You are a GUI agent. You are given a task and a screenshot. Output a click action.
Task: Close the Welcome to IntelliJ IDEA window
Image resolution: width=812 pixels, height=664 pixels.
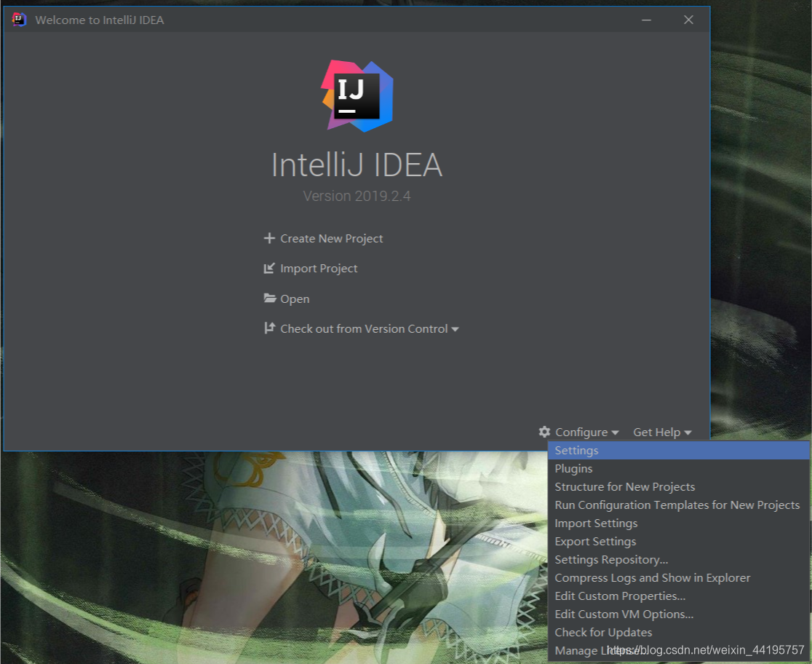coord(688,20)
